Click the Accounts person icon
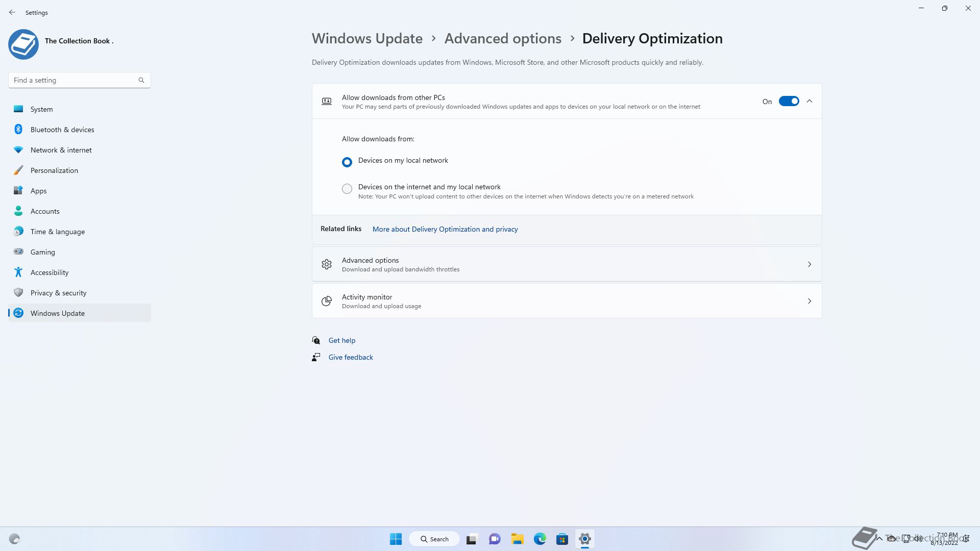980x551 pixels. click(18, 211)
